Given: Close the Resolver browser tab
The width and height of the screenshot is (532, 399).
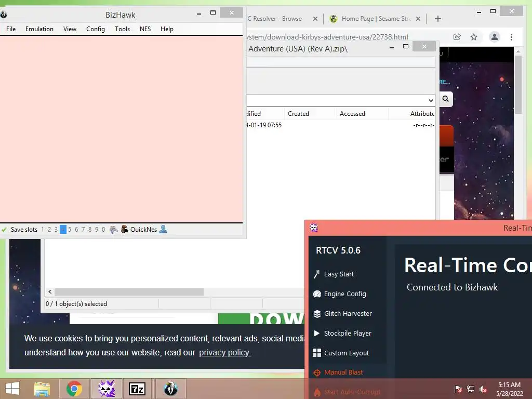Looking at the screenshot, I should click(315, 19).
